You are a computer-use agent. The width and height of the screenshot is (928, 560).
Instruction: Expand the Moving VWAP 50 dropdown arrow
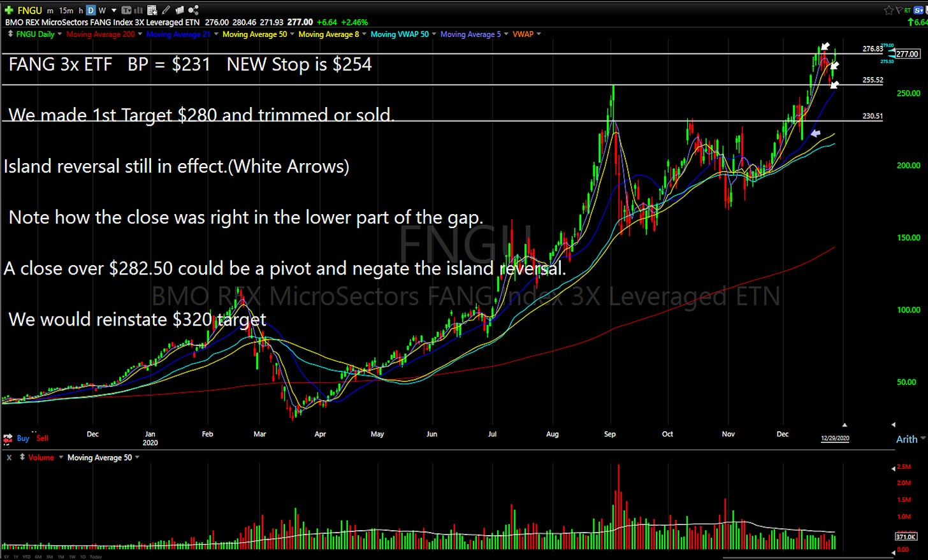coord(434,34)
